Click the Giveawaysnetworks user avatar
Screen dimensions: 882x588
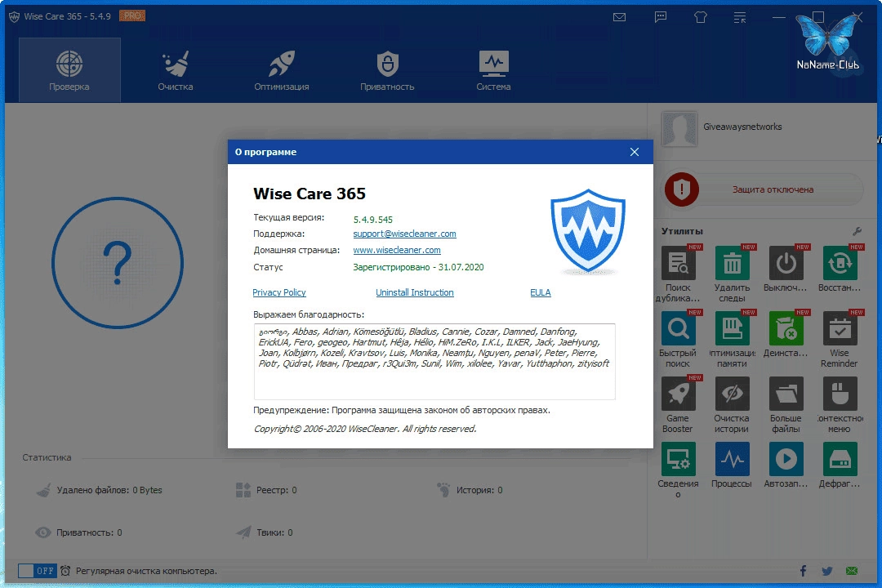[x=679, y=128]
